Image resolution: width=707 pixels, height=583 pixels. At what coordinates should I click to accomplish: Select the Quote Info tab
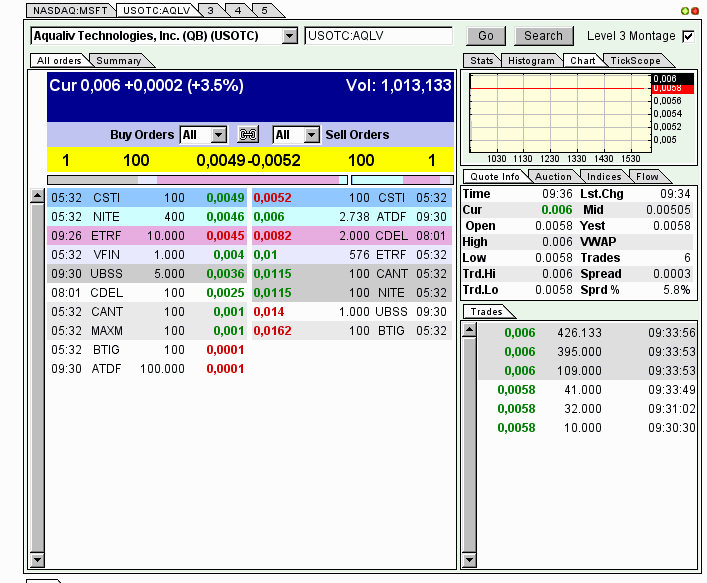pyautogui.click(x=495, y=176)
